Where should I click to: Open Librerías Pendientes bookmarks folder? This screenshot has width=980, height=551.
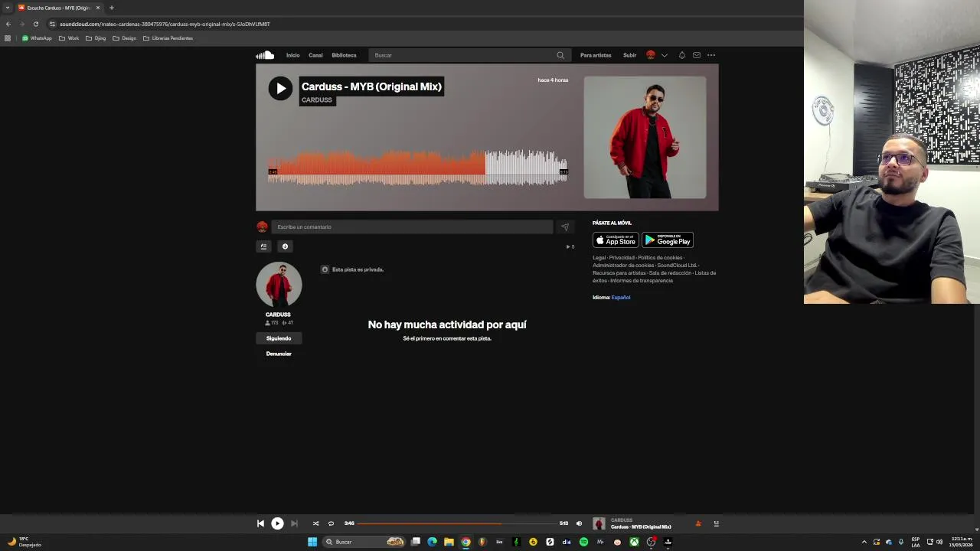[x=168, y=38]
